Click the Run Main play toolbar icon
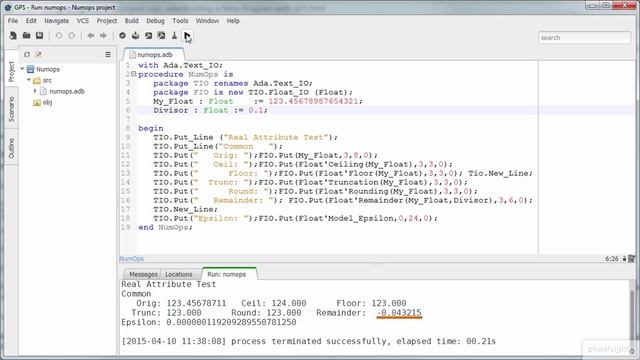Screen dimensions: 640x360 click(x=187, y=36)
